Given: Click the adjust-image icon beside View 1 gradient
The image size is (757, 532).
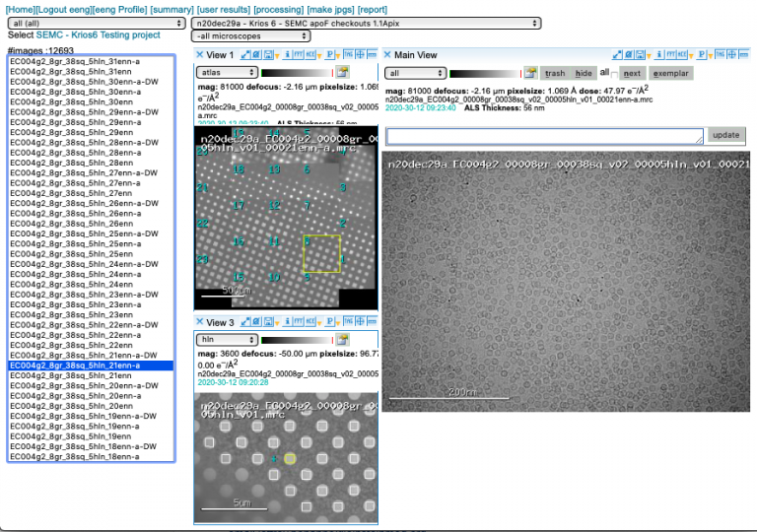Looking at the screenshot, I should click(x=342, y=73).
